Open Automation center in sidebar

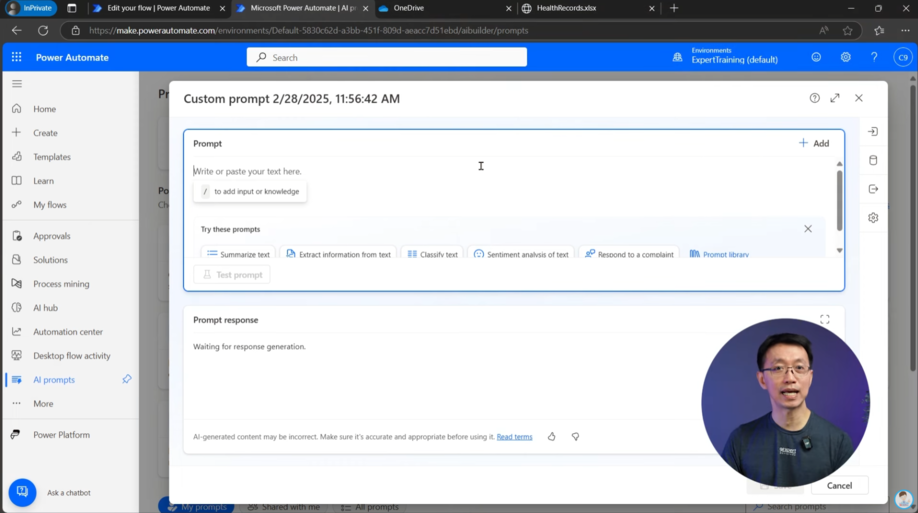pyautogui.click(x=70, y=332)
